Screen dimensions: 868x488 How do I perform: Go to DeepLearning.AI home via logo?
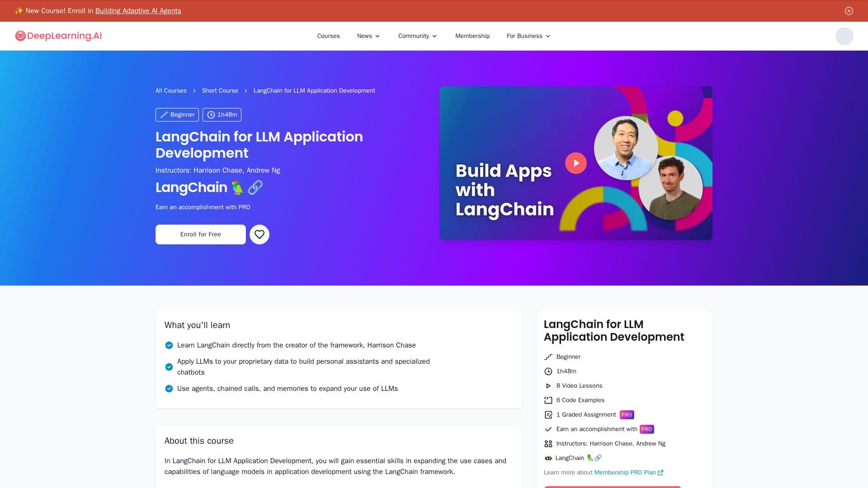pos(58,36)
